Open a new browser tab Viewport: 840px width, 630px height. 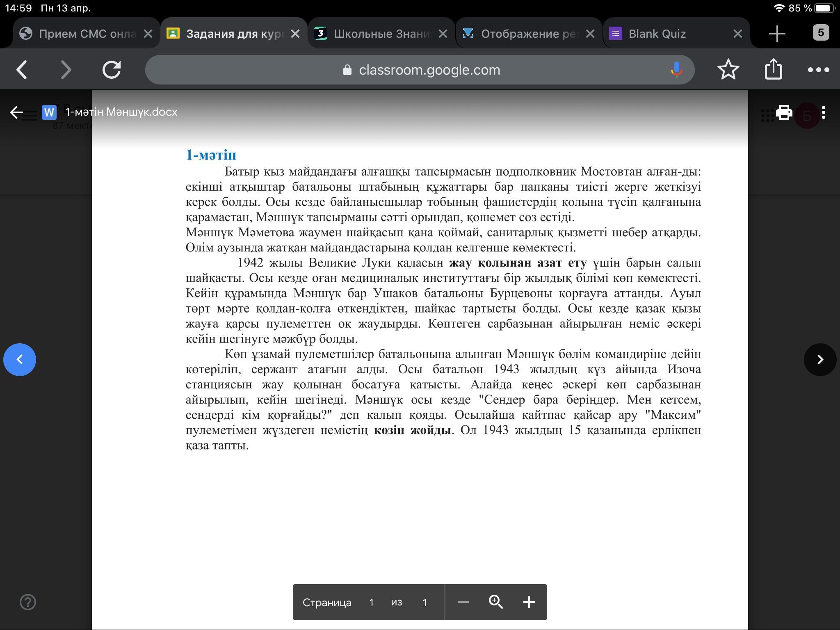[x=777, y=34]
